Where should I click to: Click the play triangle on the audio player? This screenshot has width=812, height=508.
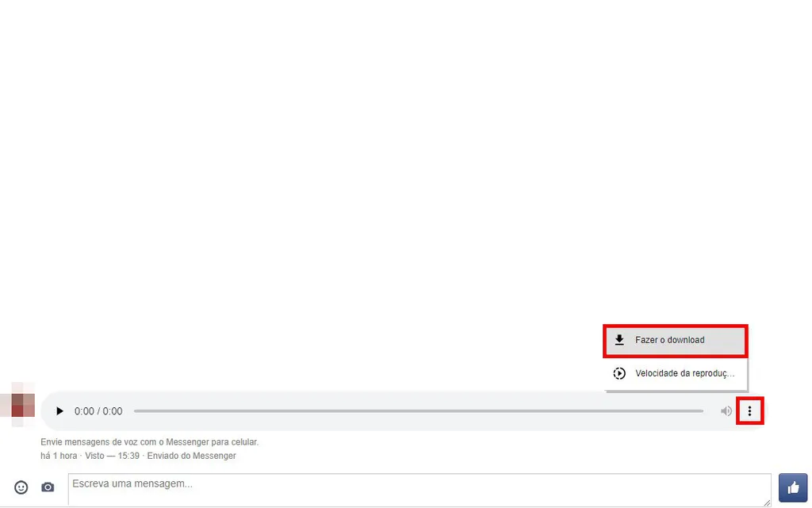pos(59,411)
